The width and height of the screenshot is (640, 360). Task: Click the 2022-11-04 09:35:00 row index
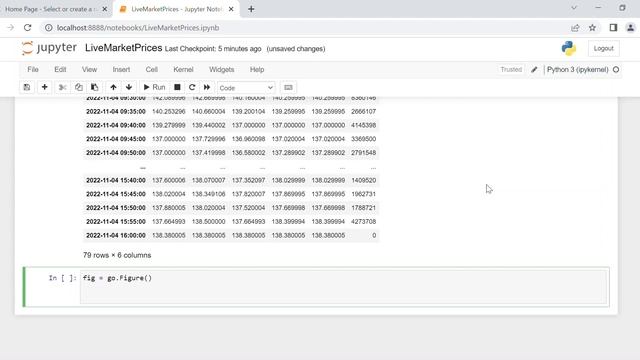(x=116, y=111)
